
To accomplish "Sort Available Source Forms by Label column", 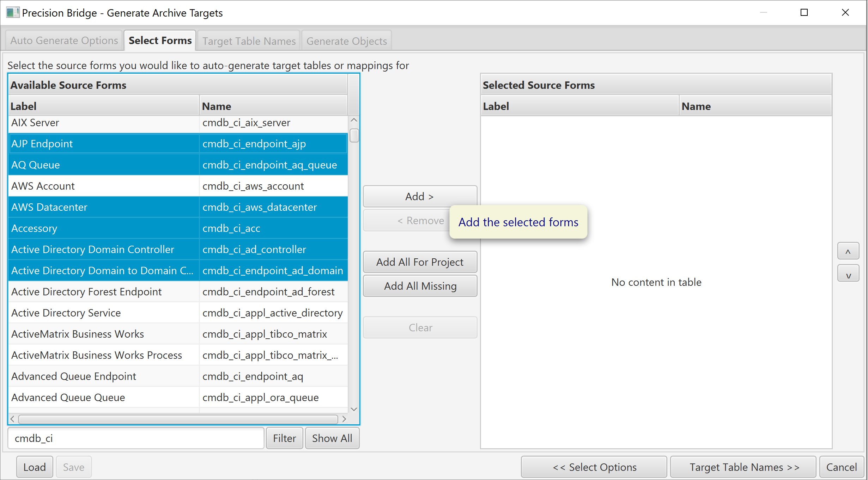I will pyautogui.click(x=104, y=106).
